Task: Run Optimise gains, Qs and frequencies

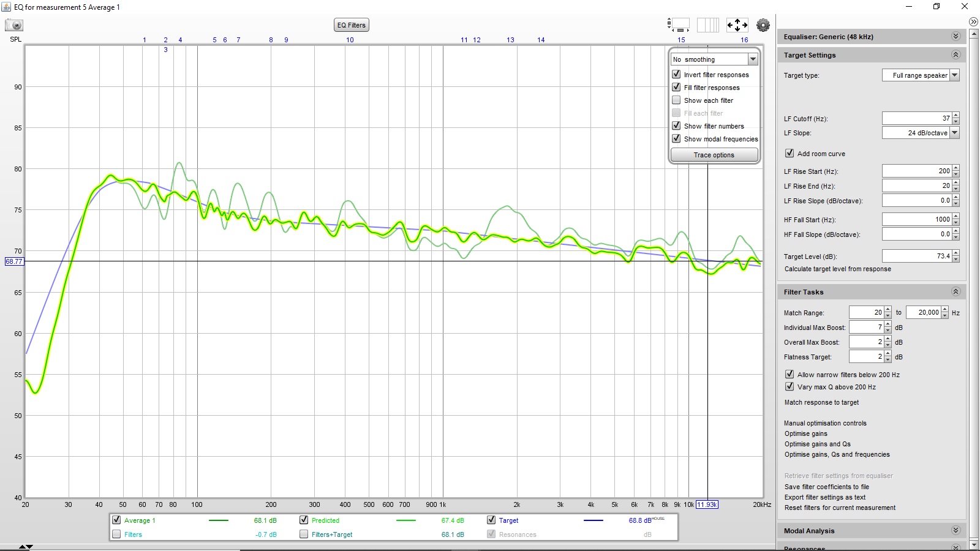Action: 837,454
